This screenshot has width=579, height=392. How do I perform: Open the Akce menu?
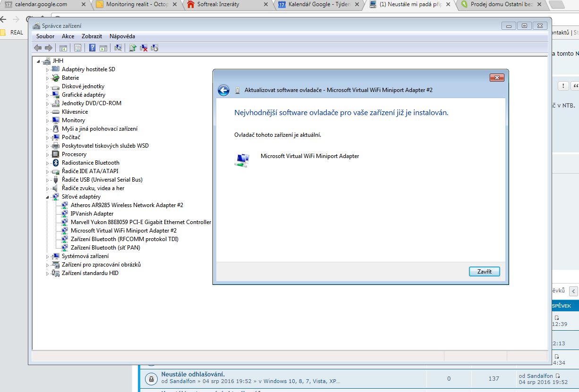(68, 36)
